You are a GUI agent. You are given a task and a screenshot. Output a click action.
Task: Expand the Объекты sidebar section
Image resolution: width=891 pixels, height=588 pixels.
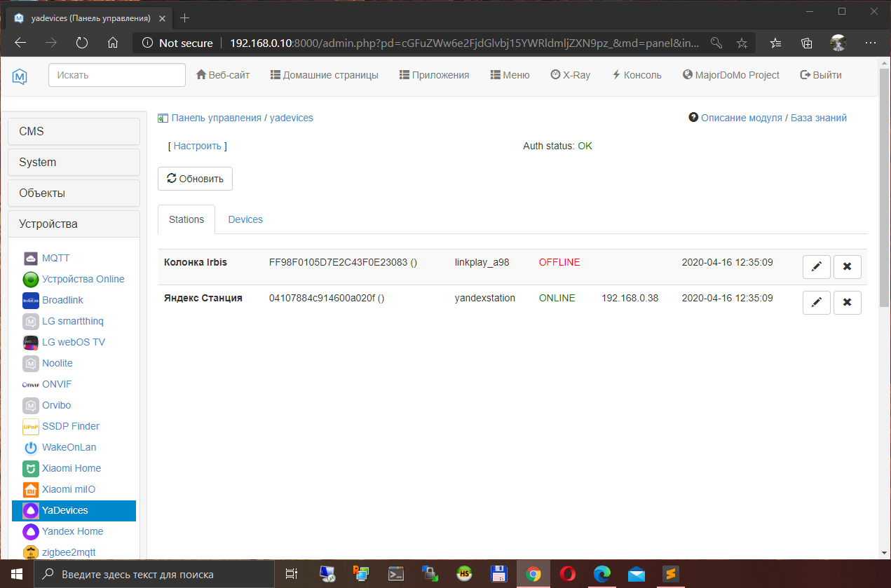[x=74, y=193]
